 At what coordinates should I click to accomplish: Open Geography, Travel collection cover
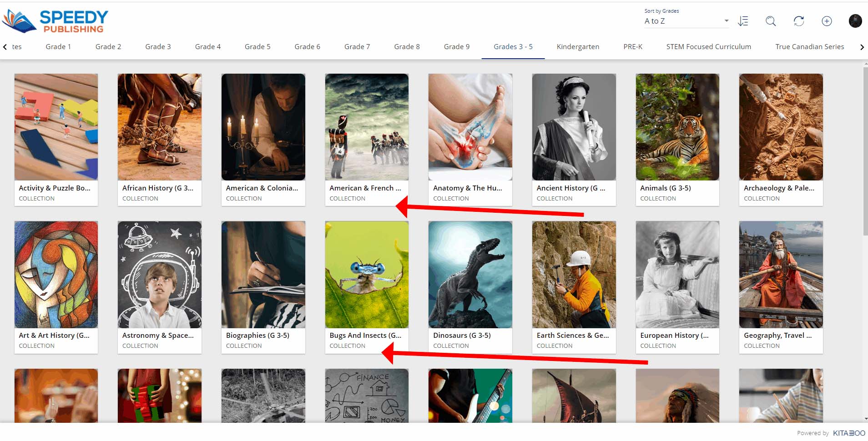click(x=781, y=275)
